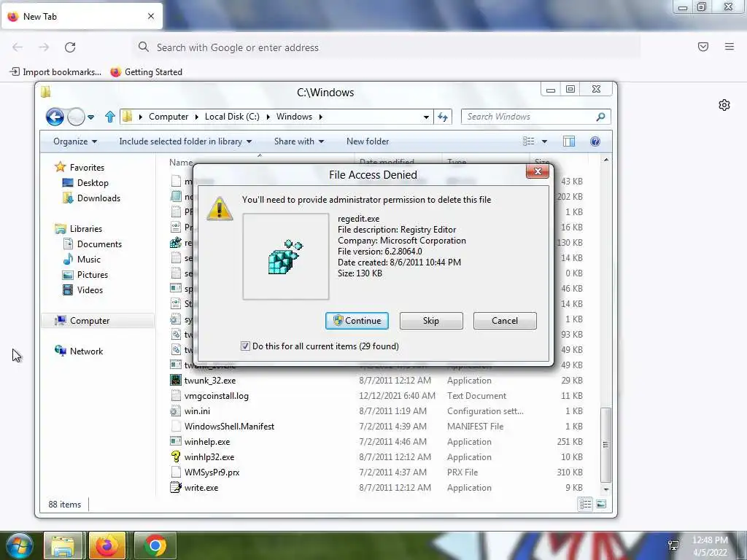Image resolution: width=747 pixels, height=560 pixels.
Task: Click Local Disk (C:) breadcrumb
Action: tap(232, 117)
